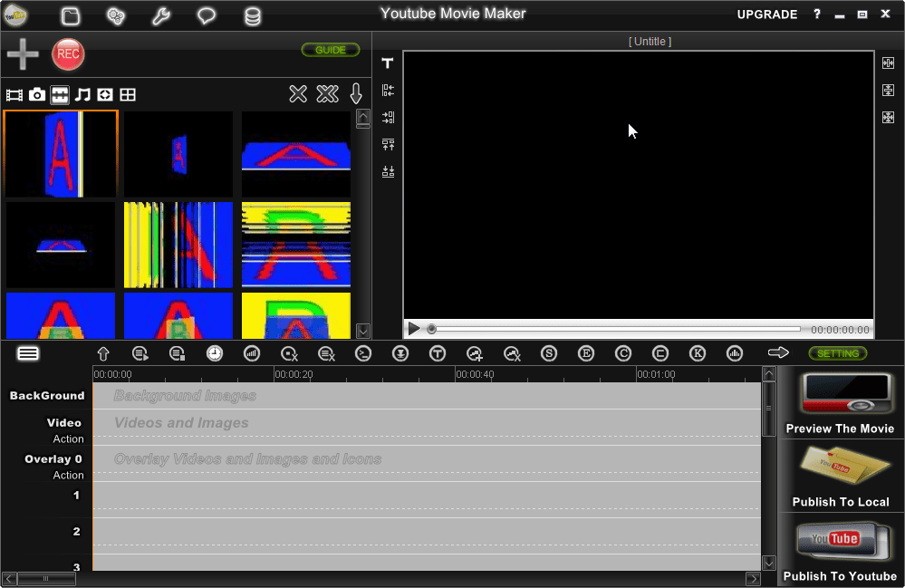Viewport: 905px width, 588px height.
Task: Click the T text icon in timeline toolbar
Action: [x=438, y=353]
